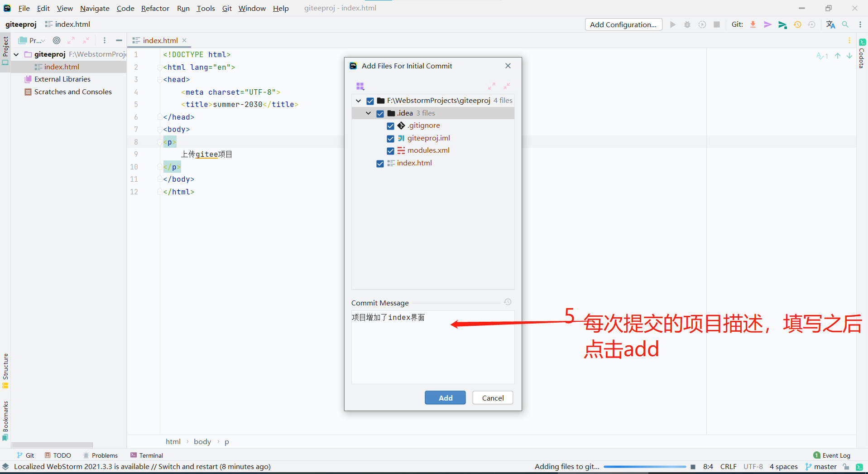Open the Git menu
This screenshot has height=474, width=868.
coord(227,8)
